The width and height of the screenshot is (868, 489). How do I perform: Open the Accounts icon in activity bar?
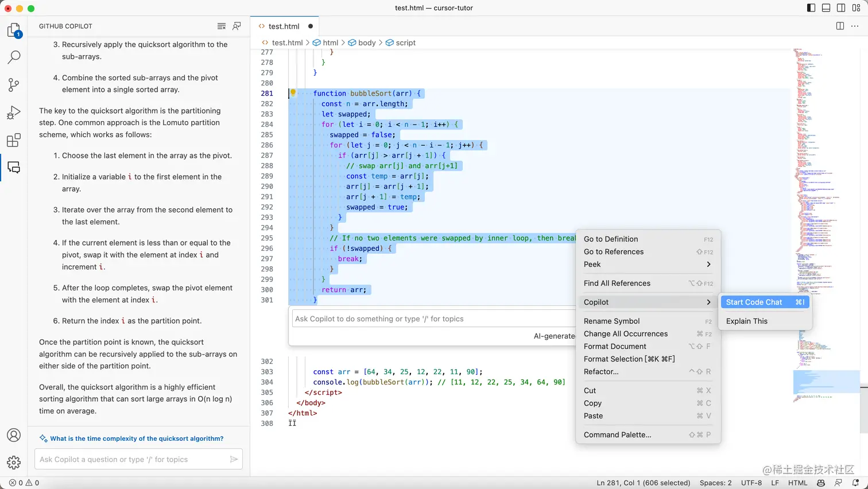point(14,435)
